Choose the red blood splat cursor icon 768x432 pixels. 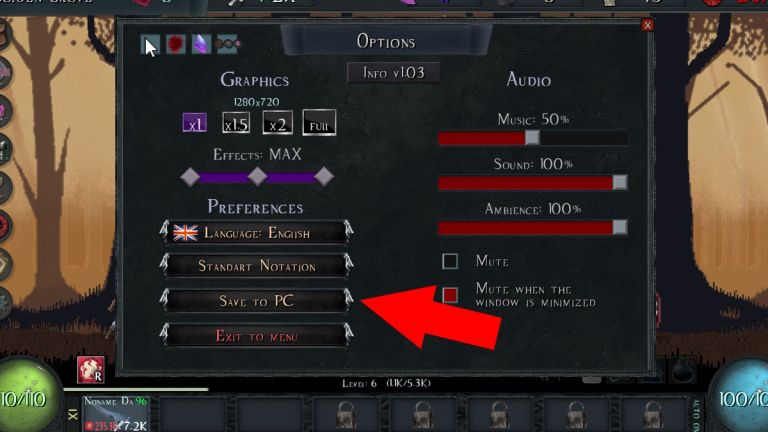coord(175,45)
